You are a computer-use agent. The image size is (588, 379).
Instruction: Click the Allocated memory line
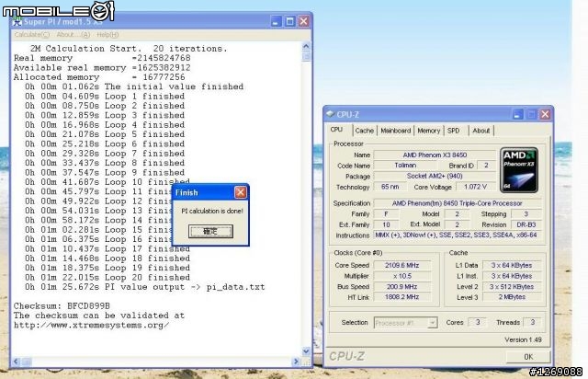[x=99, y=77]
